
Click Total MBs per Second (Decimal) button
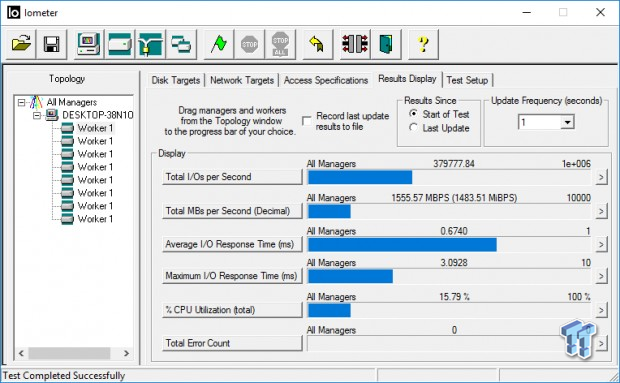tap(232, 211)
